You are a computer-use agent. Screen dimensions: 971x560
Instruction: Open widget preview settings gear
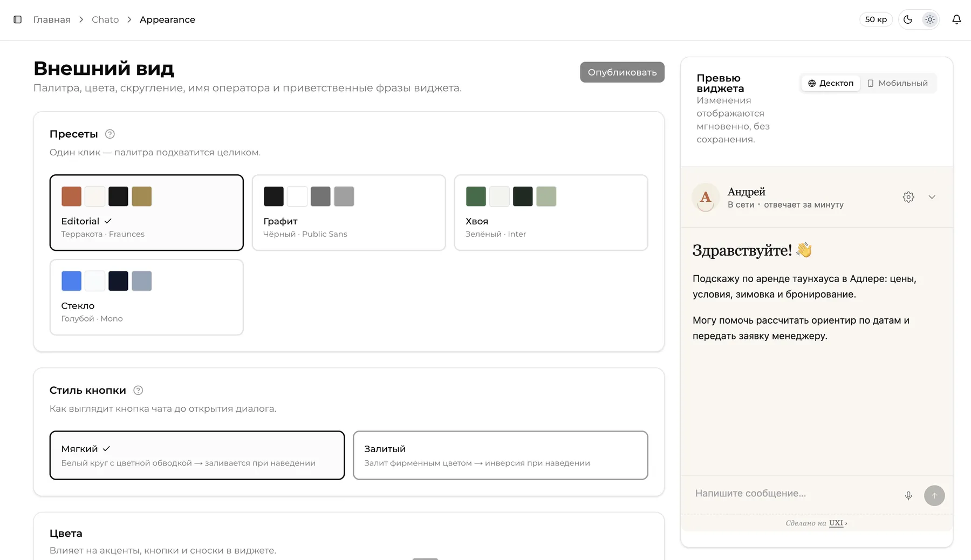[908, 197]
